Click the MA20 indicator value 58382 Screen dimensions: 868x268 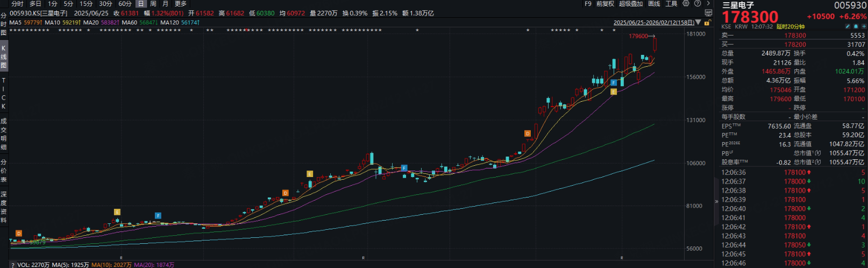110,23
